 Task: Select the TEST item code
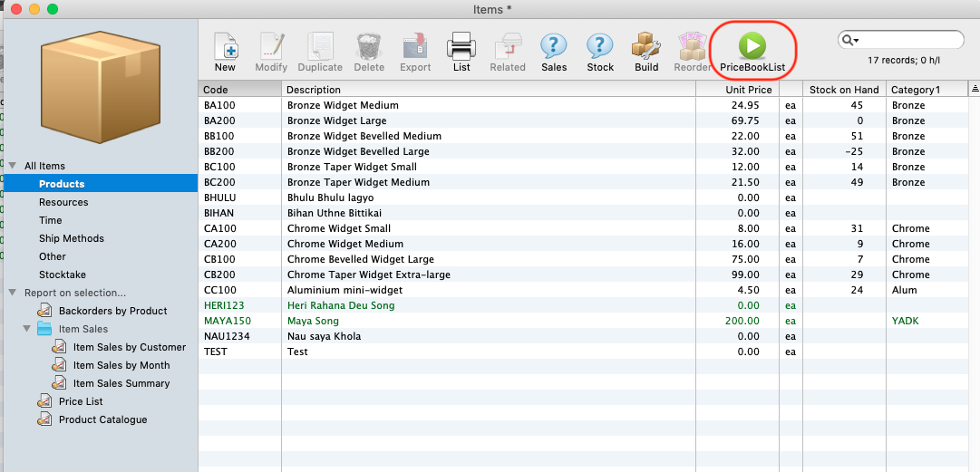tap(216, 351)
